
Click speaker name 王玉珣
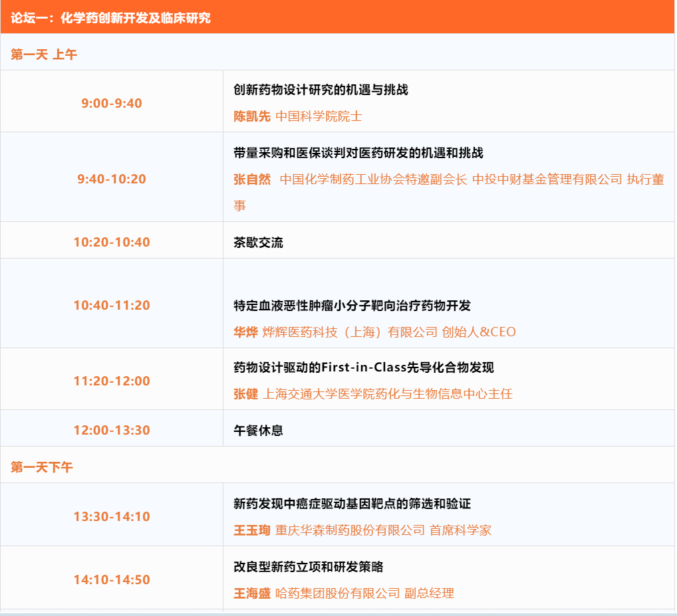pyautogui.click(x=252, y=530)
